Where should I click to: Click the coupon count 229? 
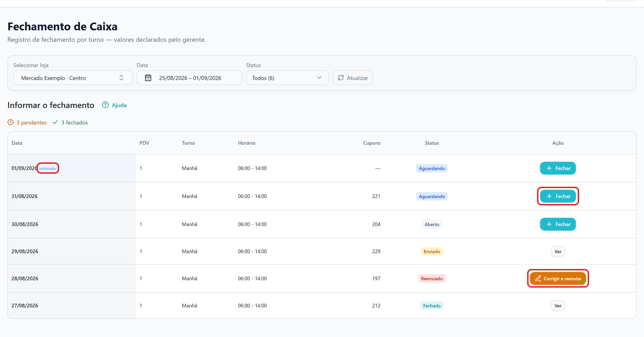376,251
